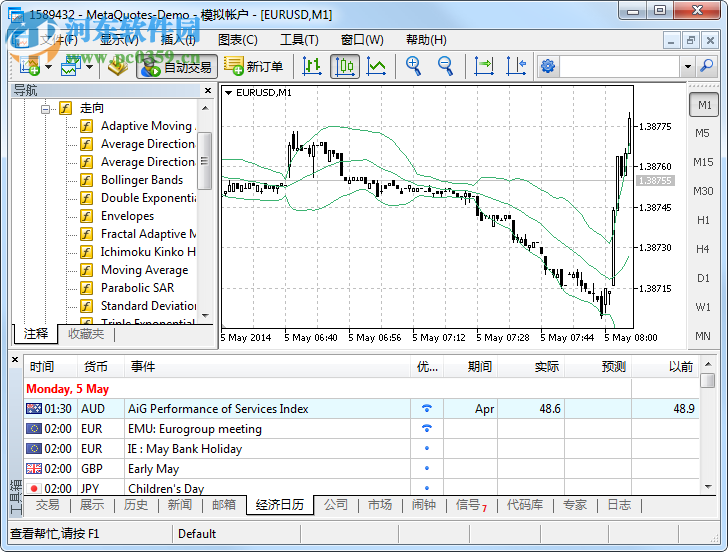Select the M30 timeframe button
Viewport: 728px width, 552px height.
pyautogui.click(x=703, y=191)
